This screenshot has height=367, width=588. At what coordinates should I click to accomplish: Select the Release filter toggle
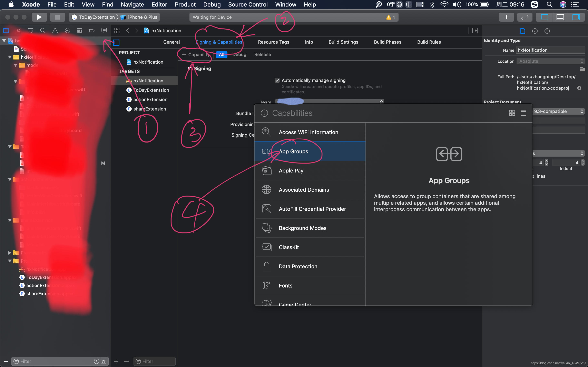point(262,54)
